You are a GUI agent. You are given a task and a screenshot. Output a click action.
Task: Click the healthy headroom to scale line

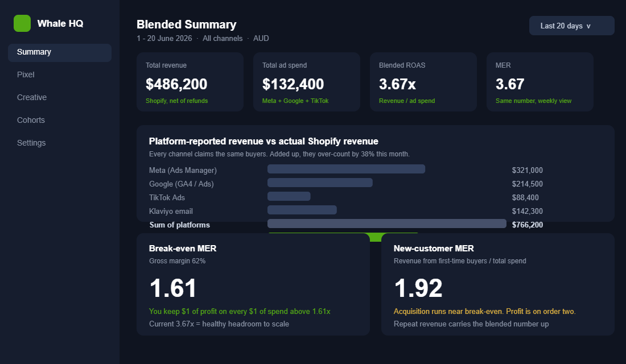219,324
